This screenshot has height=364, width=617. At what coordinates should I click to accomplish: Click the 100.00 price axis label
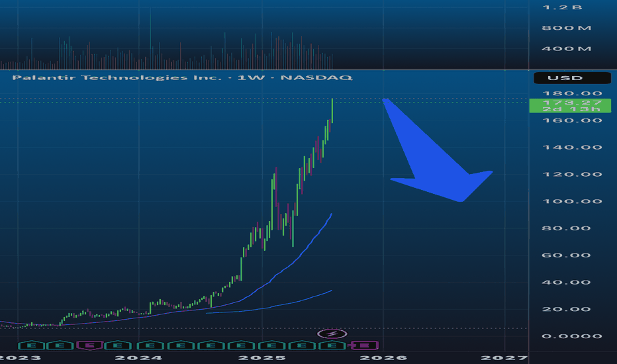pyautogui.click(x=572, y=201)
